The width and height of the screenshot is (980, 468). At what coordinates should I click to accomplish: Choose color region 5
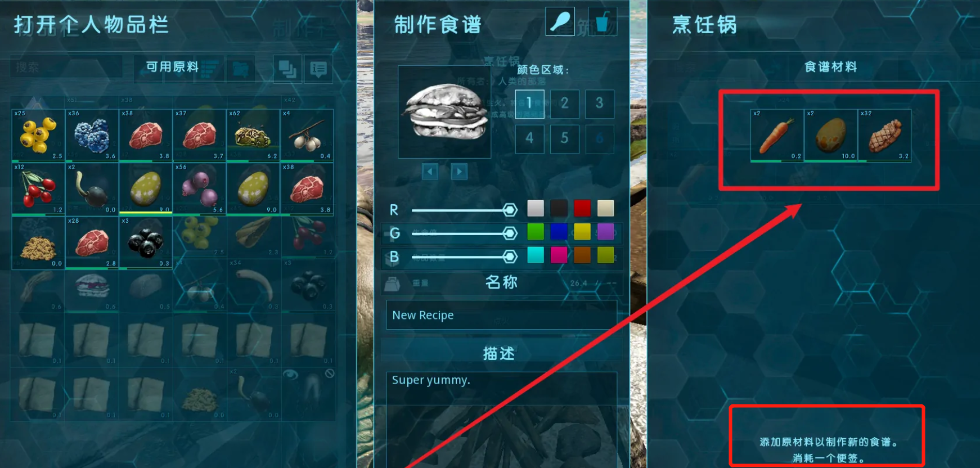tap(564, 138)
